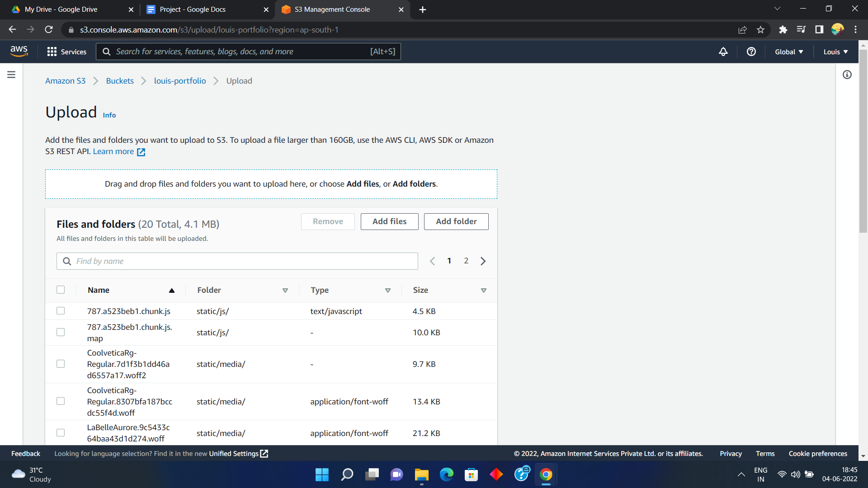This screenshot has width=868, height=488.
Task: Switch to Project - Google Docs tab
Action: click(x=193, y=9)
